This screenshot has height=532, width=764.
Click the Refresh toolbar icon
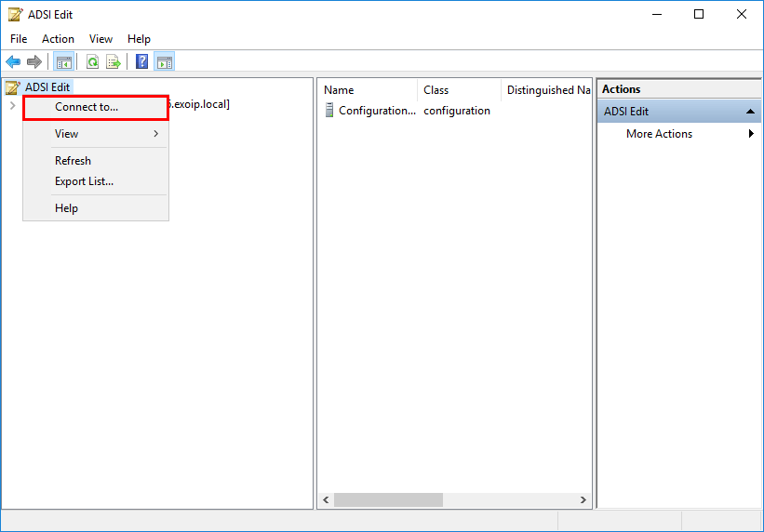click(92, 62)
